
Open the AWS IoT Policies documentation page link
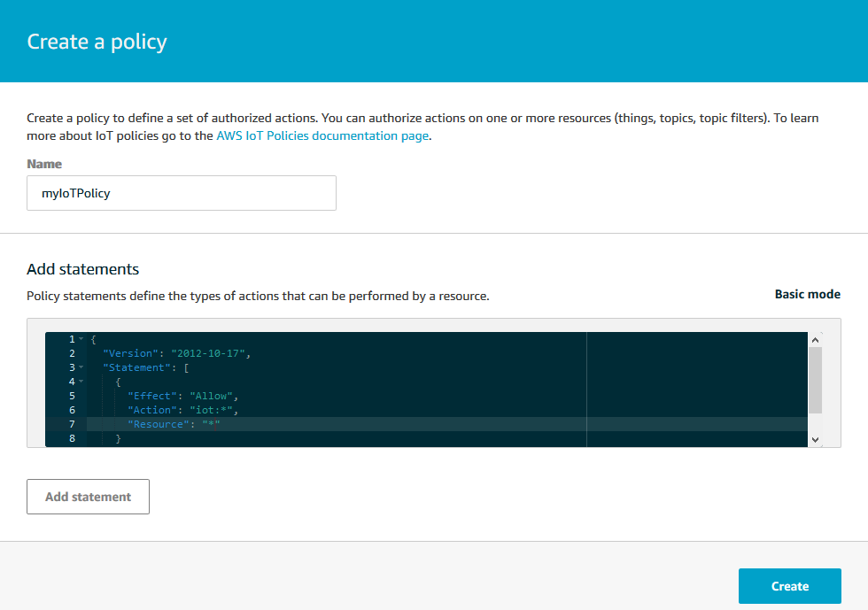pyautogui.click(x=322, y=136)
